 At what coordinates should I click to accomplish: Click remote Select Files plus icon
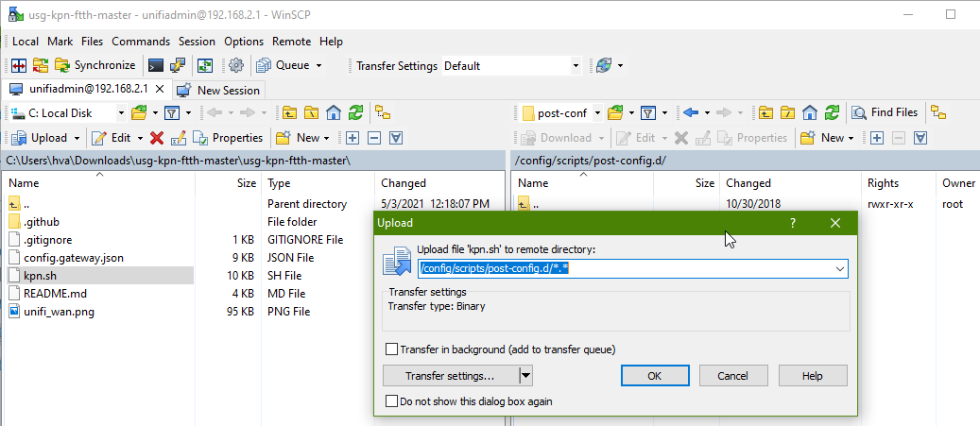[x=877, y=137]
